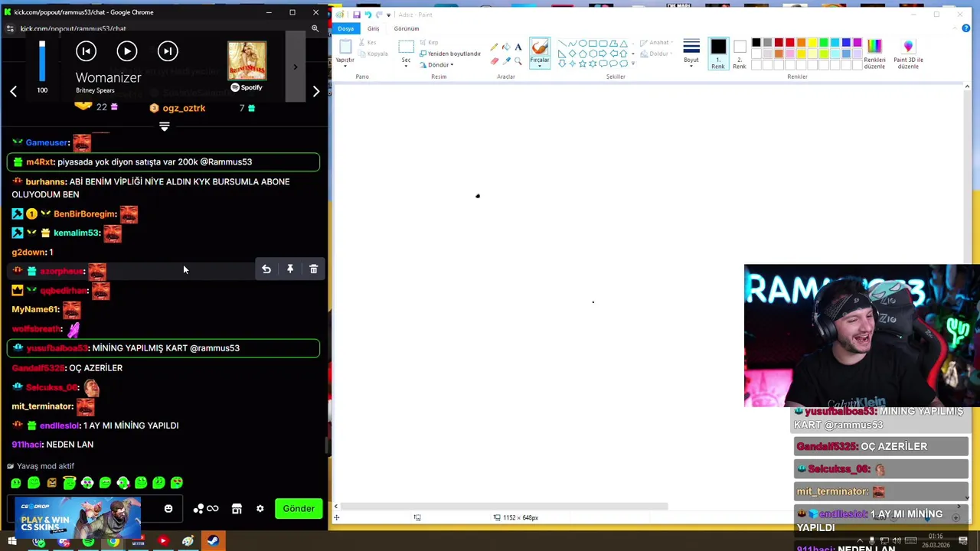Open the chat shop storefront icon
The image size is (980, 551).
[237, 509]
